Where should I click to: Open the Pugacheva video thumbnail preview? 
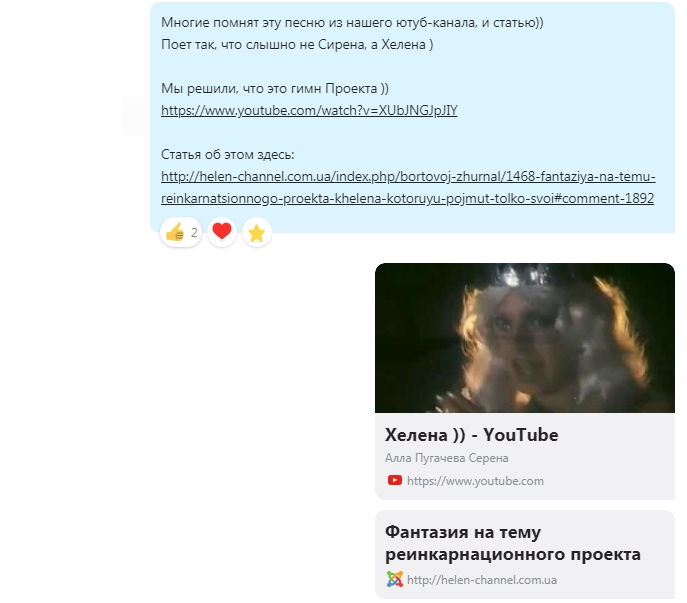tap(525, 338)
